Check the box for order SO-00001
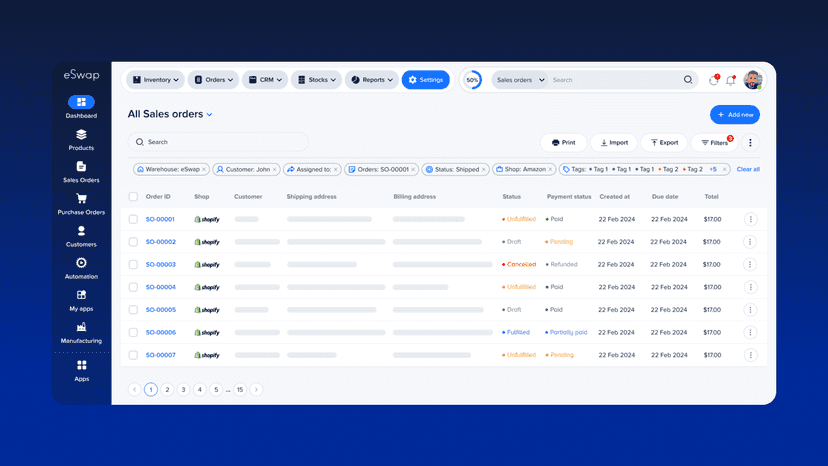This screenshot has height=466, width=828. click(133, 219)
